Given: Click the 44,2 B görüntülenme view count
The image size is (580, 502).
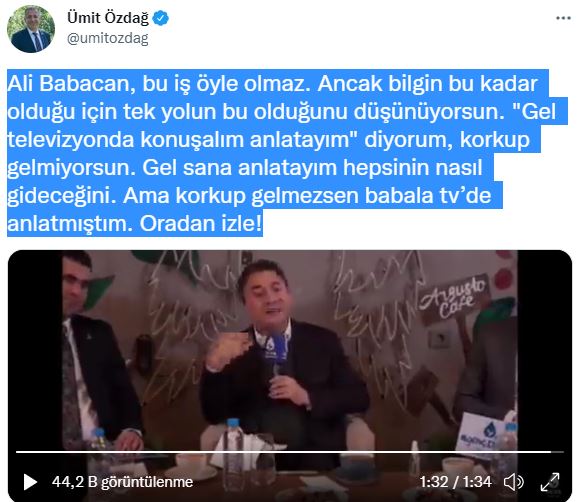Looking at the screenshot, I should [x=122, y=482].
